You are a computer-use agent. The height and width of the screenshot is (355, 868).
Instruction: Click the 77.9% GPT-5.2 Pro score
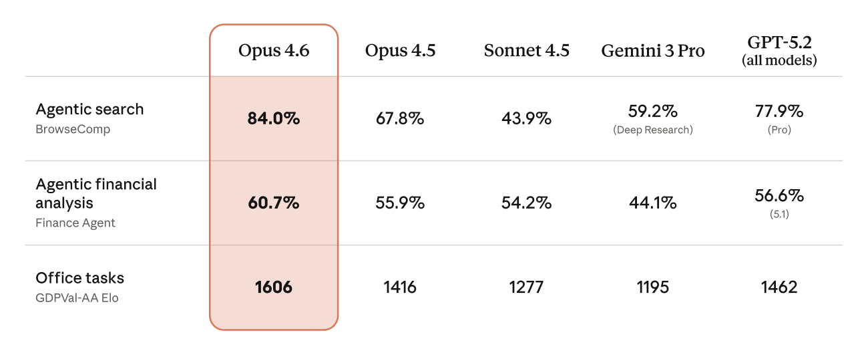pyautogui.click(x=779, y=111)
